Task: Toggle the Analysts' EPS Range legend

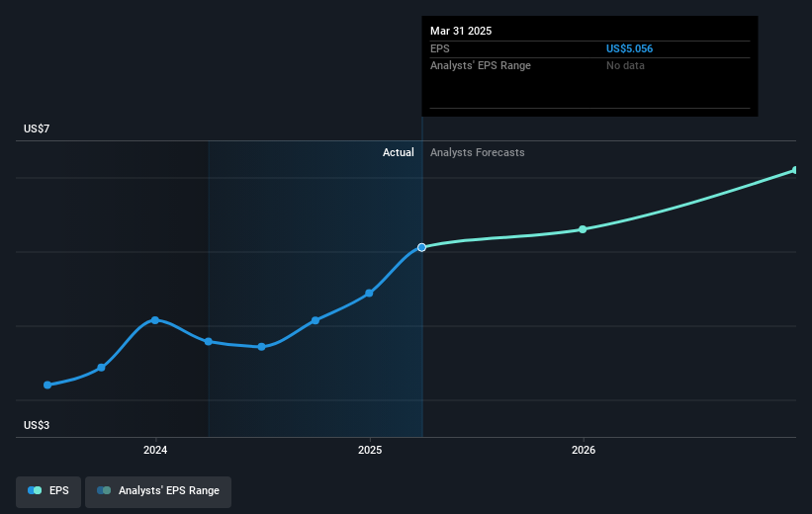Action: 158,491
